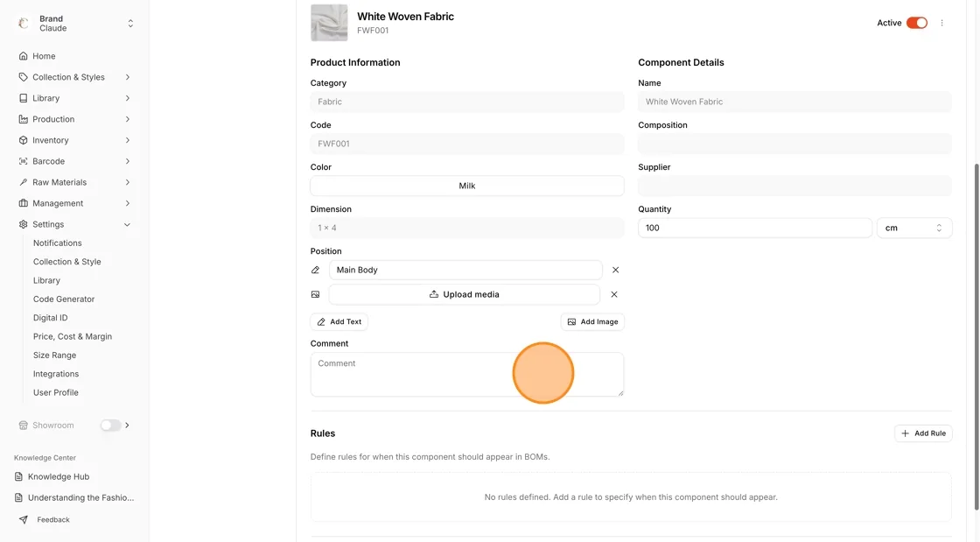
Task: Click the Feedback link
Action: tap(53, 519)
